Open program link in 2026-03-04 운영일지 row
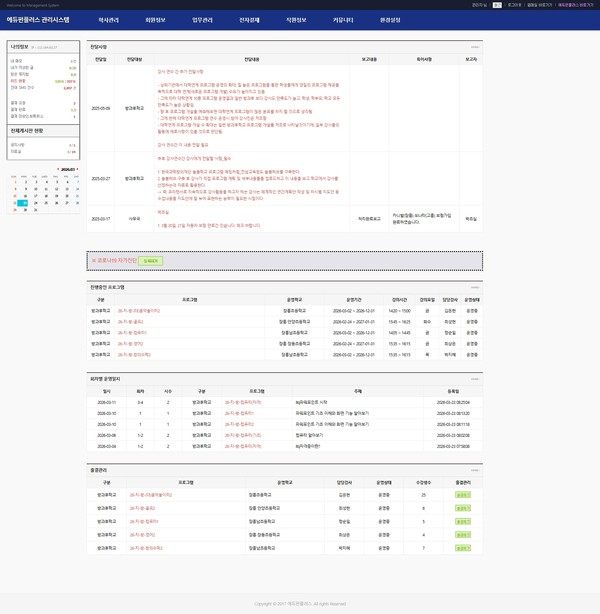The width and height of the screenshot is (600, 614). [243, 446]
